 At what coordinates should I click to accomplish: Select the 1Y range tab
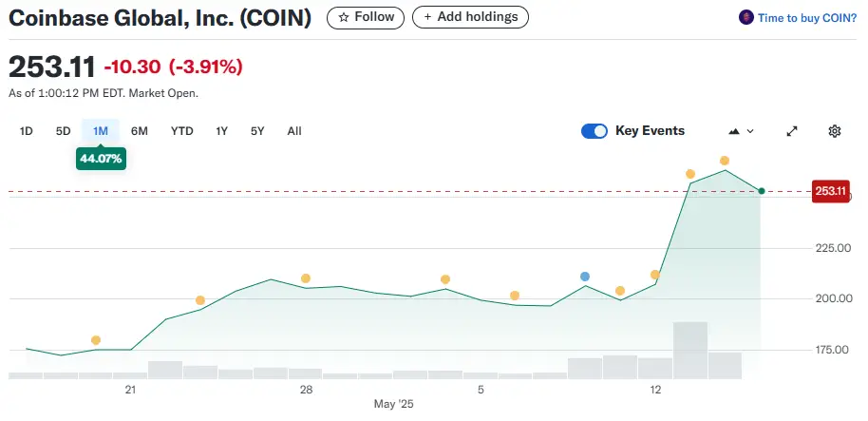pyautogui.click(x=221, y=131)
